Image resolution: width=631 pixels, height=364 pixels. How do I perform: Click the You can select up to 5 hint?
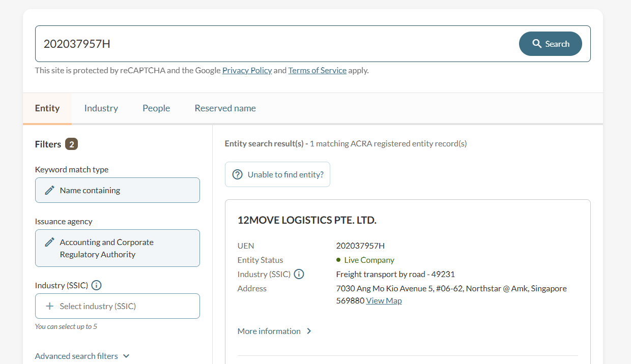pyautogui.click(x=66, y=326)
